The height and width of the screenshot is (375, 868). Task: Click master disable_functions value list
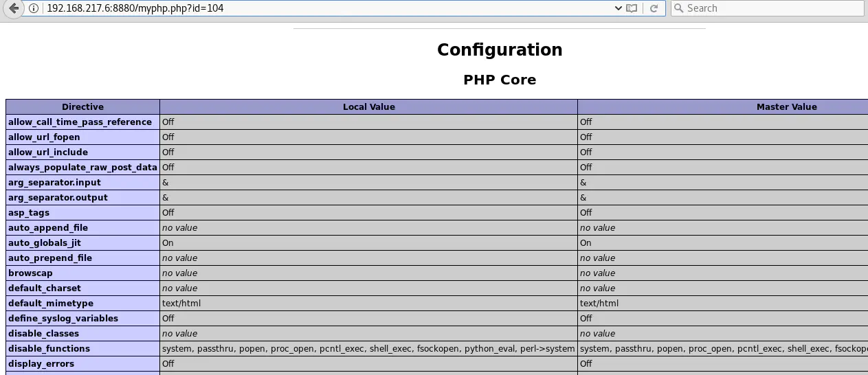click(x=724, y=349)
